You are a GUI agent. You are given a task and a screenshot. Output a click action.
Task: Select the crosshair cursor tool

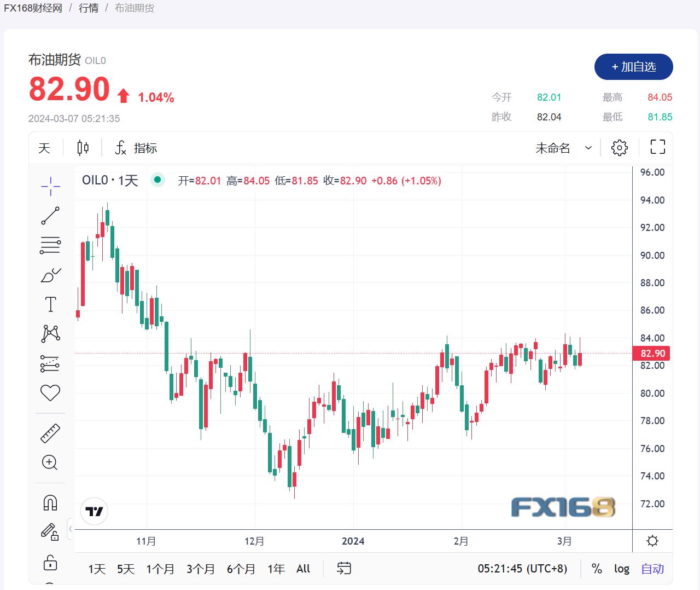tap(50, 186)
